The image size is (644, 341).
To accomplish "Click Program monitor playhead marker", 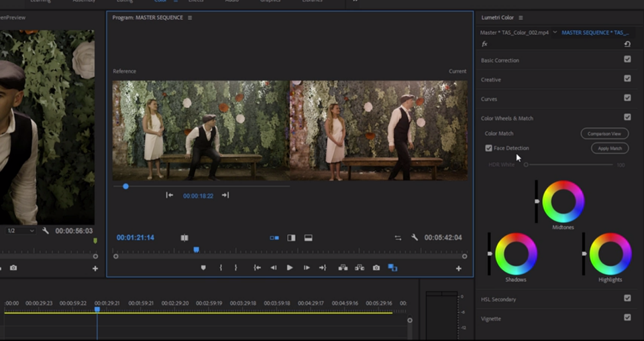I will pyautogui.click(x=197, y=249).
